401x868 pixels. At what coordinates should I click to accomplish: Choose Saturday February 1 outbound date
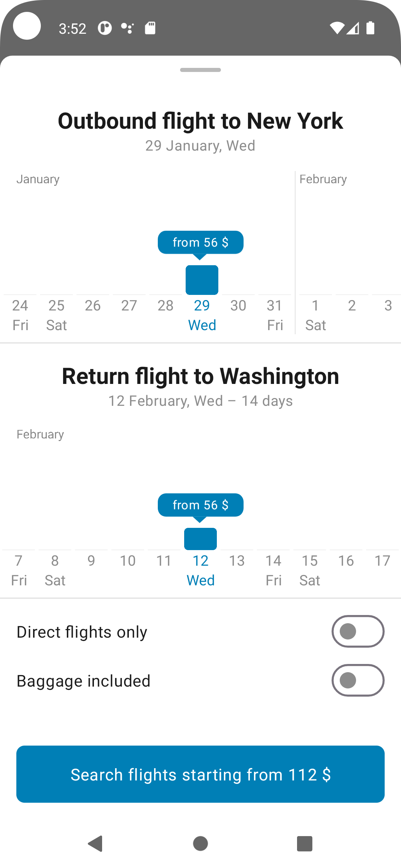[315, 315]
